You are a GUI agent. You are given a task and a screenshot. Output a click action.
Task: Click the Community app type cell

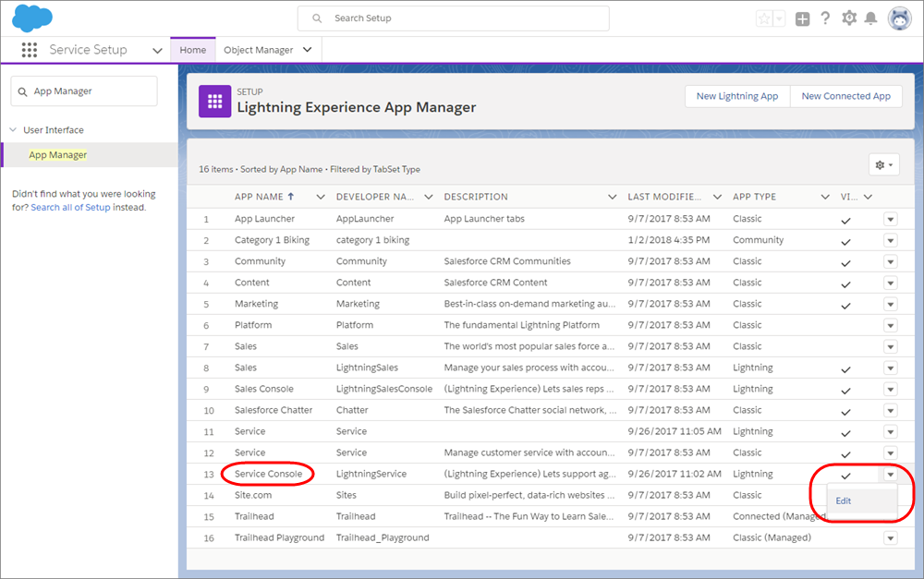pyautogui.click(x=758, y=240)
